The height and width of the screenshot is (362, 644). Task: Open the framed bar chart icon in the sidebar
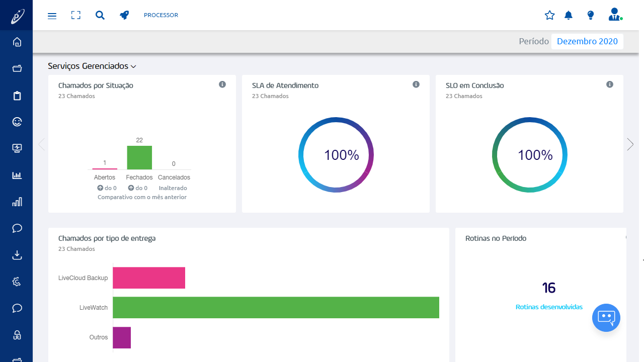(x=17, y=175)
